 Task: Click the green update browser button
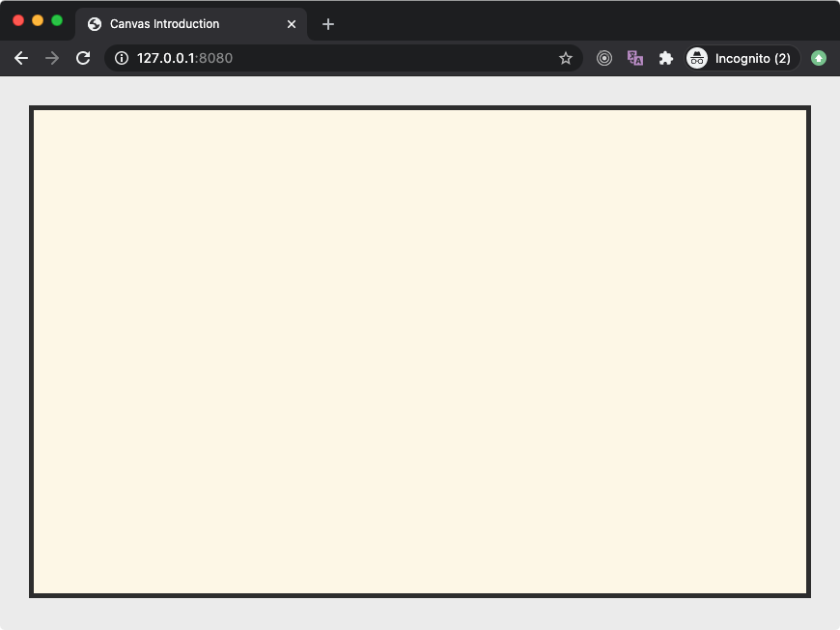(x=819, y=58)
